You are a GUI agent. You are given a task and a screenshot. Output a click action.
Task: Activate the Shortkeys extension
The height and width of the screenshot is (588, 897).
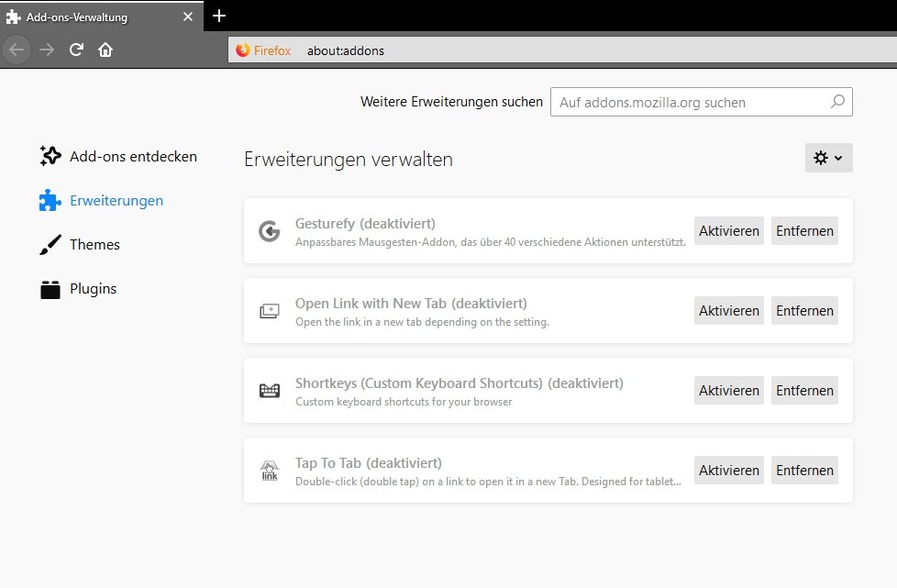pyautogui.click(x=729, y=390)
